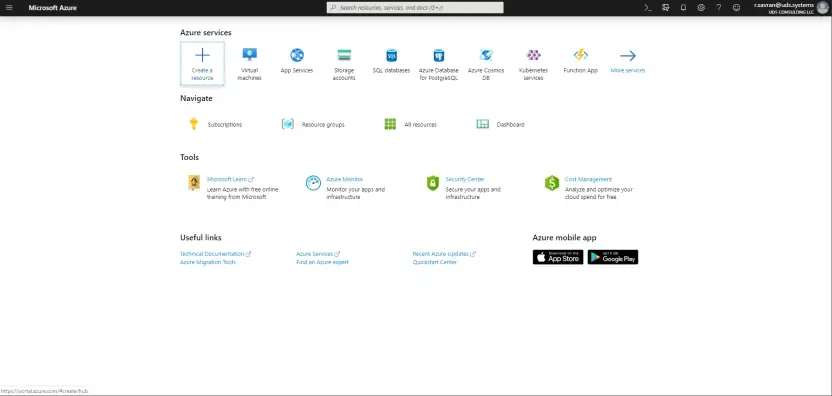Click the All resources label

[x=420, y=125]
